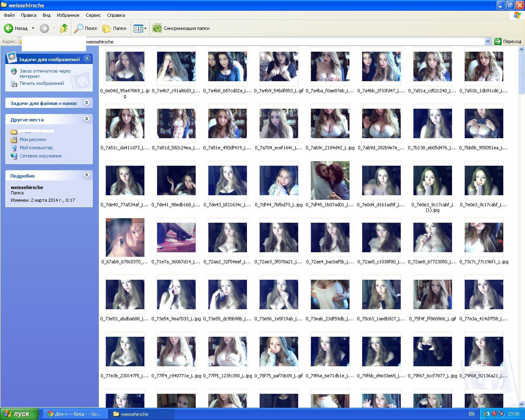The height and width of the screenshot is (420, 525).
Task: Open the Назад history dropdown arrow
Action: point(33,28)
